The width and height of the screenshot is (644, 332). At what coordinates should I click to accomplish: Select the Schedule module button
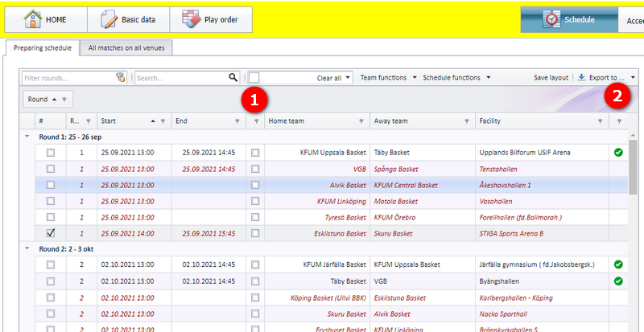tap(569, 20)
